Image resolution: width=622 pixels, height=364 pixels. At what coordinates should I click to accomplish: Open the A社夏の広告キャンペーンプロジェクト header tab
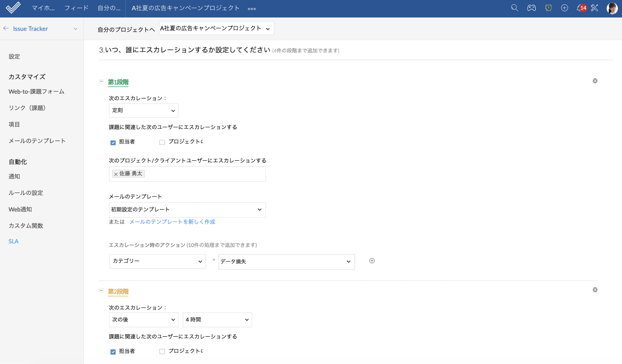(186, 8)
